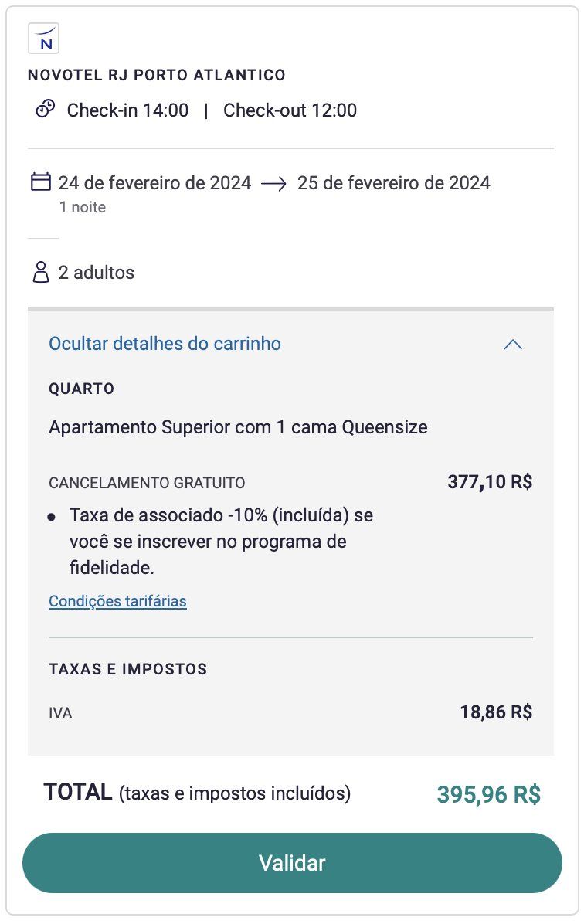584x924 pixels.
Task: Collapse cart details with chevron arrow
Action: pyautogui.click(x=512, y=345)
